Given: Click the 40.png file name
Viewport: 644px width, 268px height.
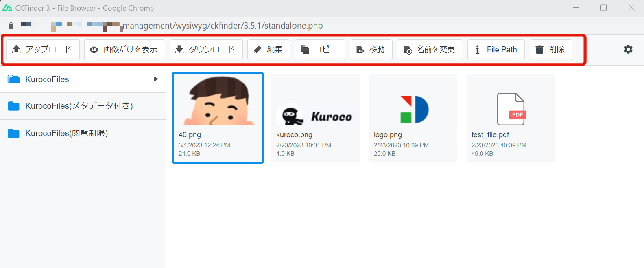Looking at the screenshot, I should [190, 135].
